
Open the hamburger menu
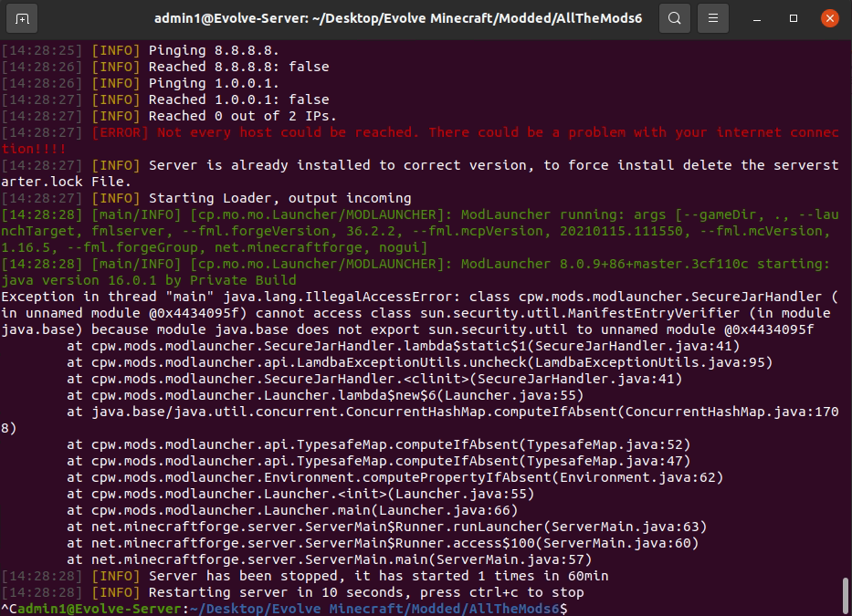pos(711,17)
